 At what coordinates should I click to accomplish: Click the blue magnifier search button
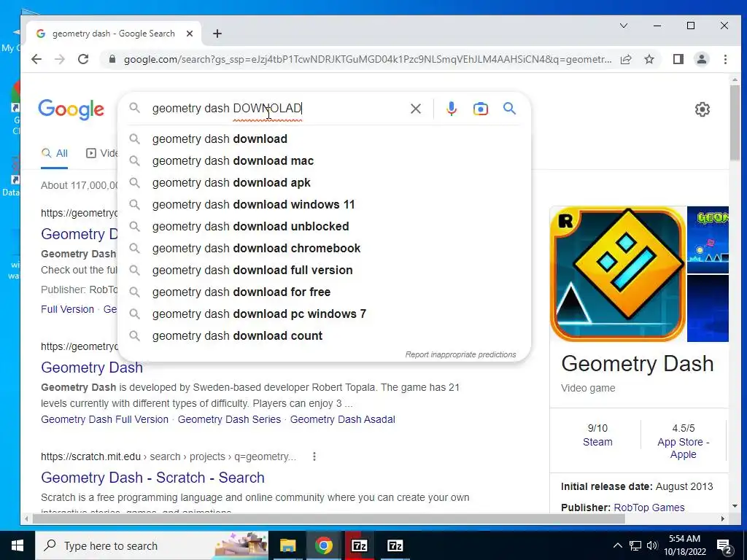(x=510, y=109)
